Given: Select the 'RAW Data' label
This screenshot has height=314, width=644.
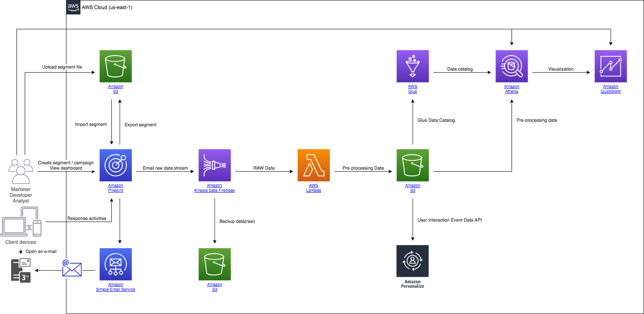Looking at the screenshot, I should coord(264,168).
